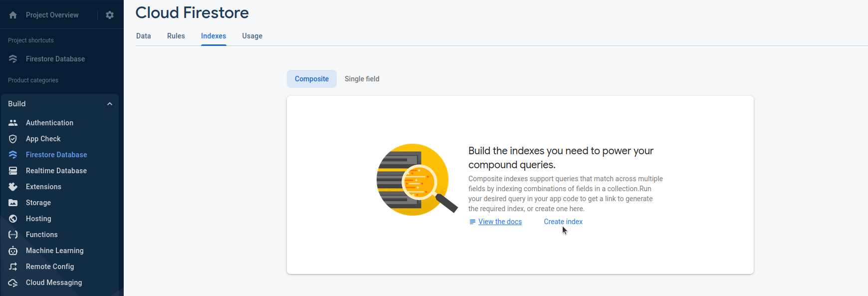
Task: Select the Composite index toggle
Action: tap(312, 79)
